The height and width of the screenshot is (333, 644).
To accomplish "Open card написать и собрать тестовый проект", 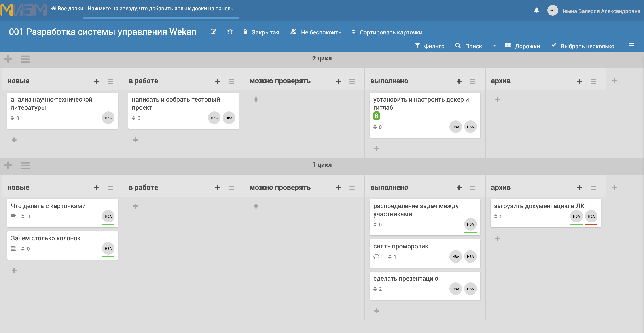I will click(184, 111).
